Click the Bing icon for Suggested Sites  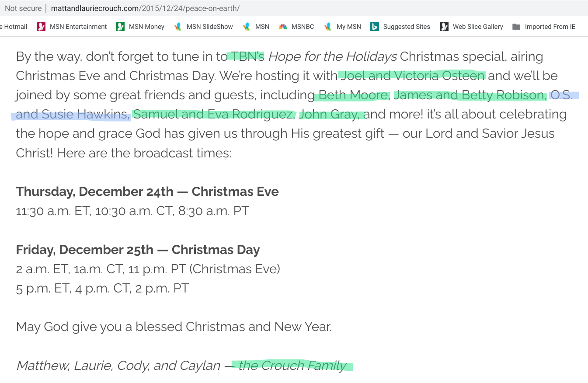[374, 27]
